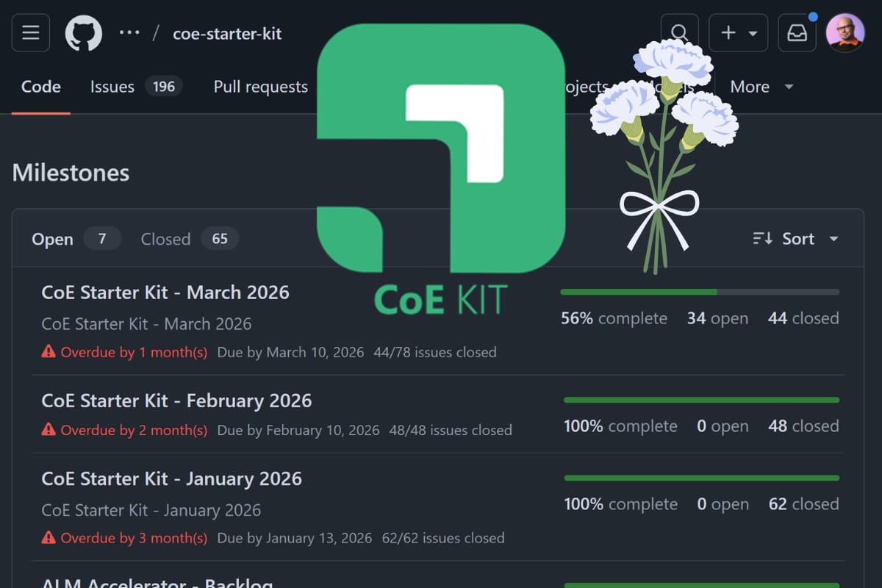Open the user profile avatar menu
The width and height of the screenshot is (882, 588).
click(x=845, y=33)
